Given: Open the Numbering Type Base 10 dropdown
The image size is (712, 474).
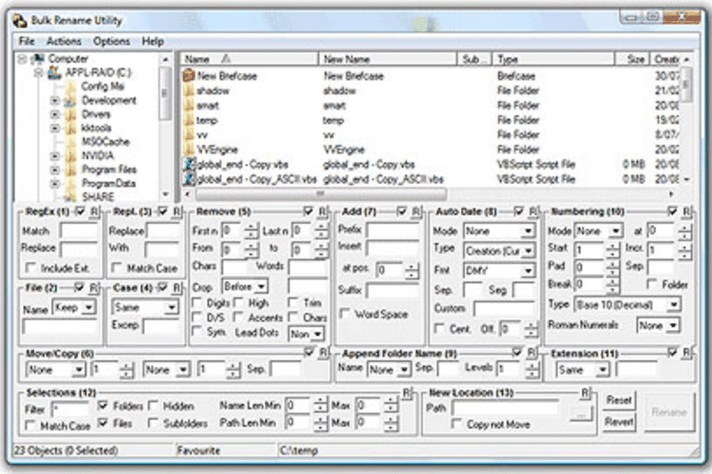Looking at the screenshot, I should click(627, 304).
